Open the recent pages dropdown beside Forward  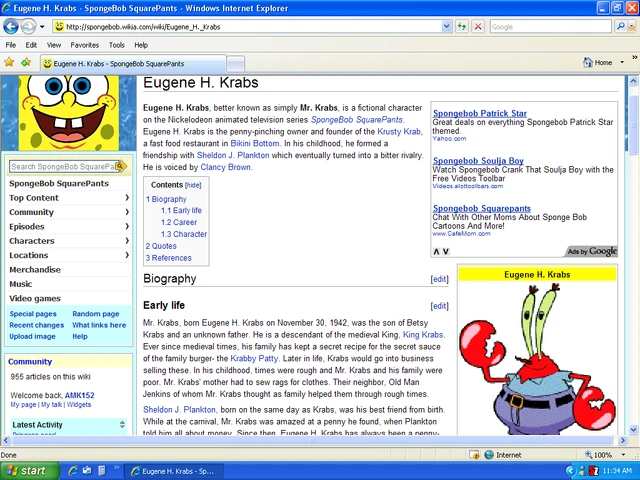[42, 27]
